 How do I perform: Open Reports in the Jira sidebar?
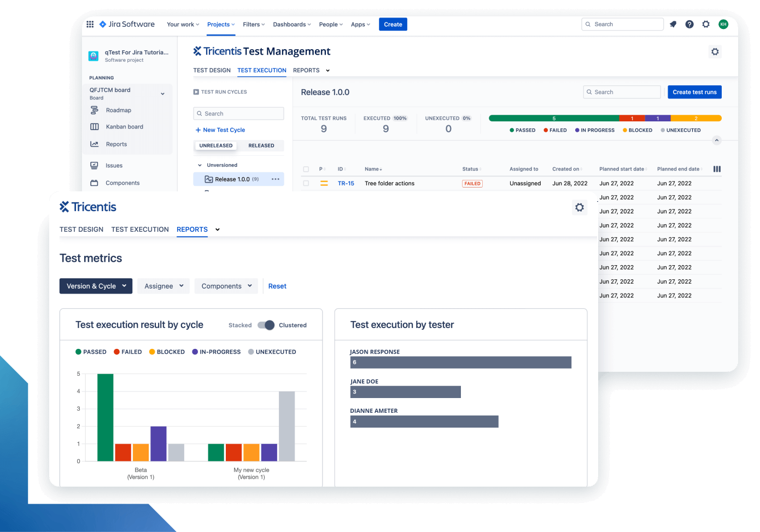116,144
